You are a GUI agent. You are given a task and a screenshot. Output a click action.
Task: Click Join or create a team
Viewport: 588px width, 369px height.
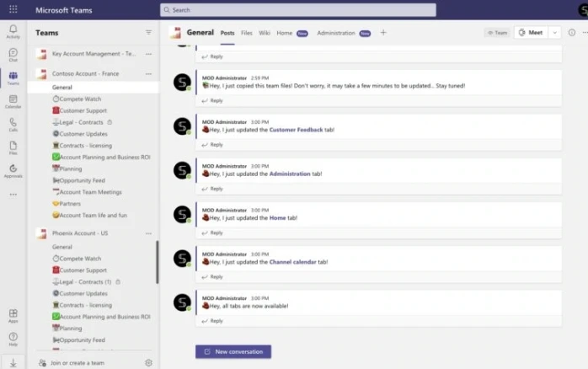click(77, 362)
